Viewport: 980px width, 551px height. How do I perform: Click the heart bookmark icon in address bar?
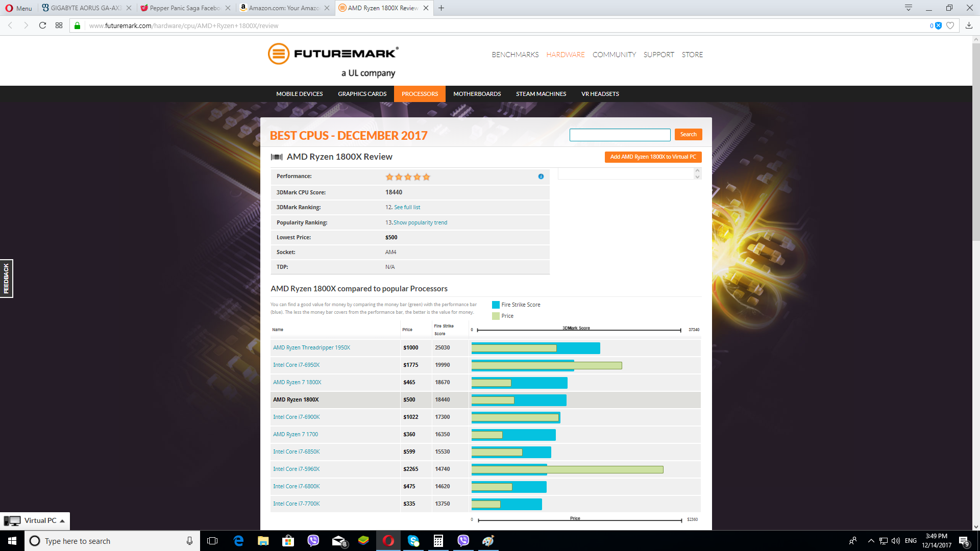click(950, 26)
